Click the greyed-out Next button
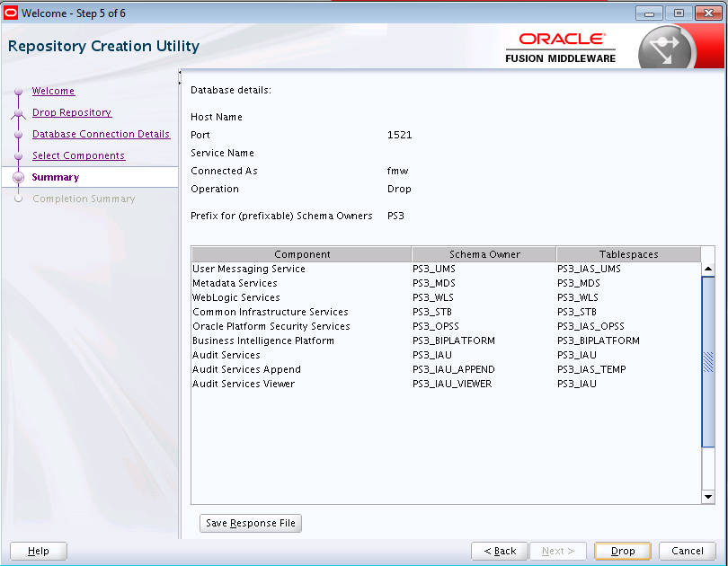The height and width of the screenshot is (566, 728). [x=558, y=551]
